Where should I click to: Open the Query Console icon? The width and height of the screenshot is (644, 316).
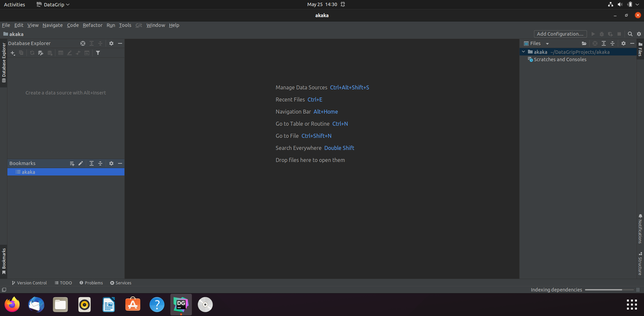click(87, 53)
